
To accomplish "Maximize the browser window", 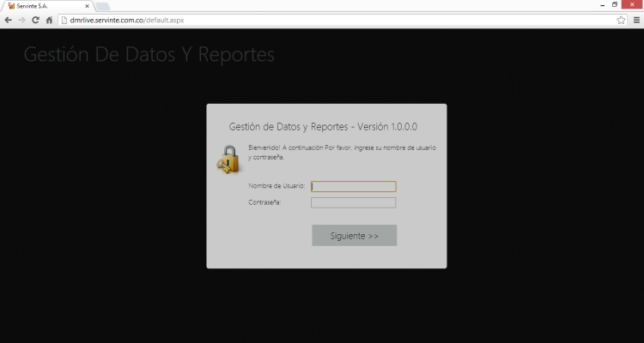I will 615,4.
